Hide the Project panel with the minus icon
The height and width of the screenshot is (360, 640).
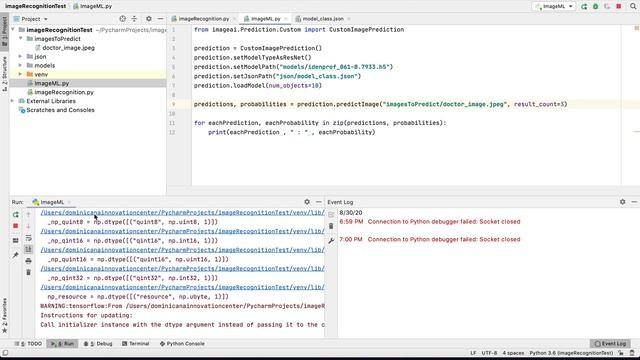[160, 19]
